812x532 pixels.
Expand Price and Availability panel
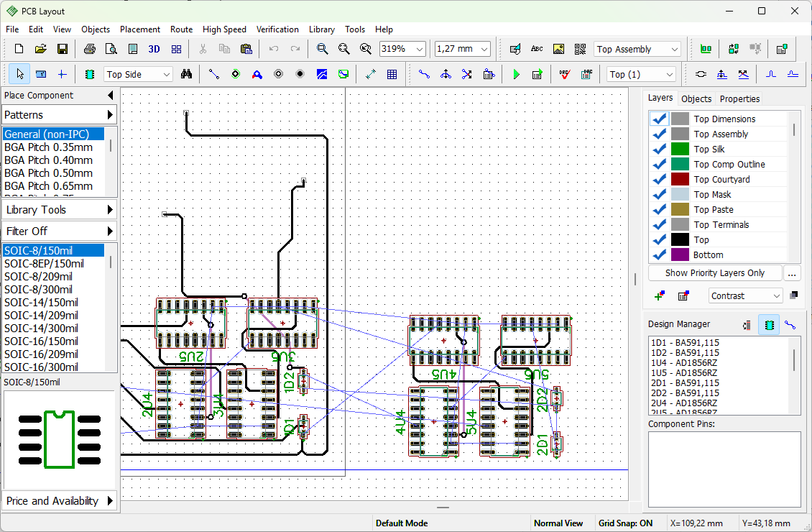59,501
